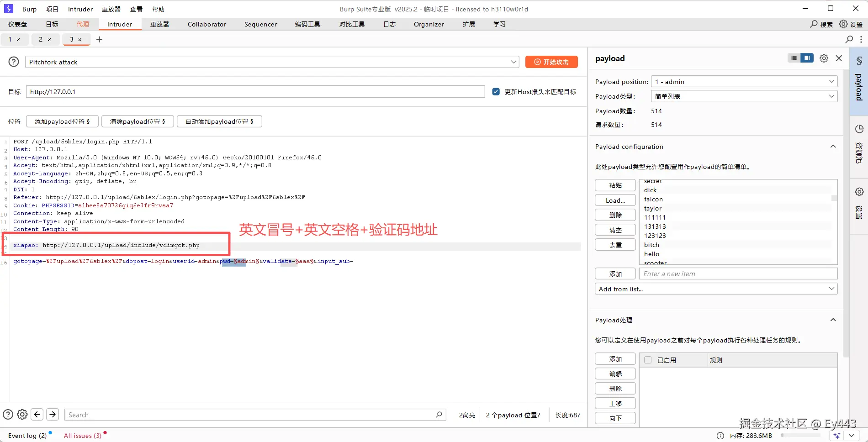
Task: Click the search magnifier in editor search box
Action: coord(439,415)
